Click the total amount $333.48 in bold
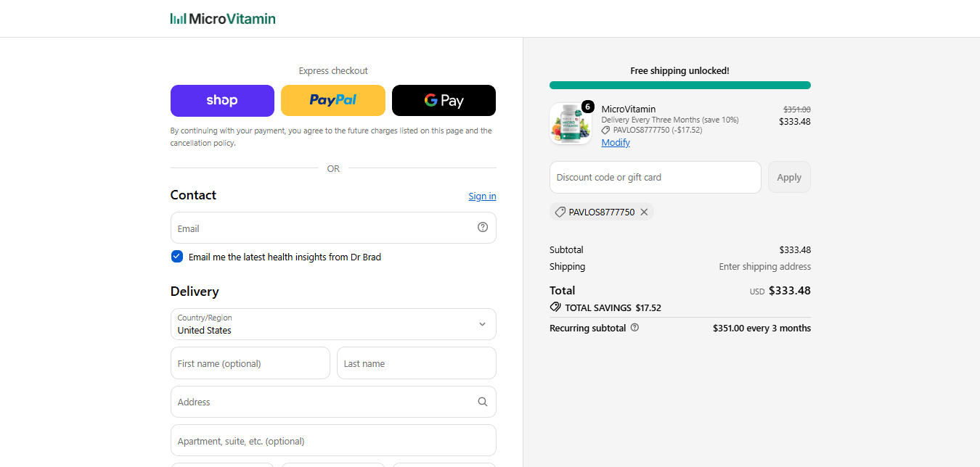 tap(790, 291)
